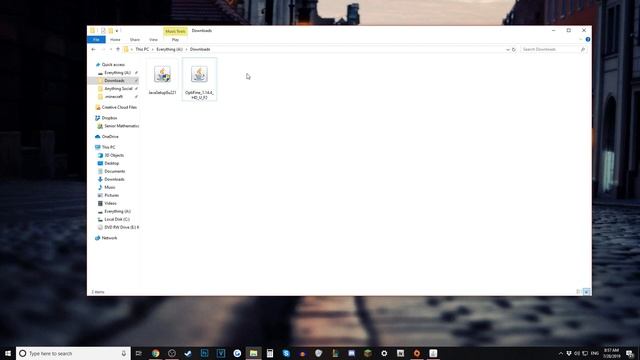Image resolution: width=640 pixels, height=360 pixels.
Task: Go up one folder level
Action: click(x=118, y=49)
